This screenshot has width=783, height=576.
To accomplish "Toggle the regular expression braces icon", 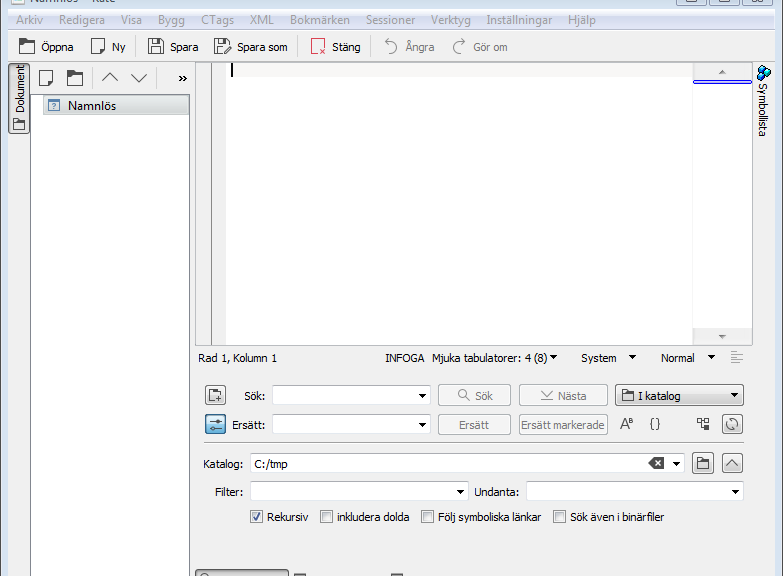I will click(x=655, y=424).
